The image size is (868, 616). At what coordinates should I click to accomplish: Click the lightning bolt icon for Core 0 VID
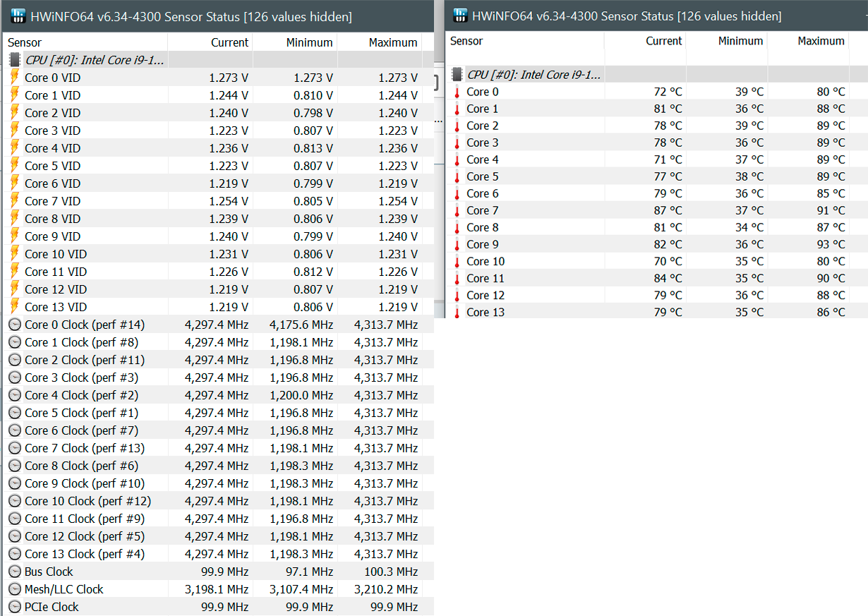(15, 78)
